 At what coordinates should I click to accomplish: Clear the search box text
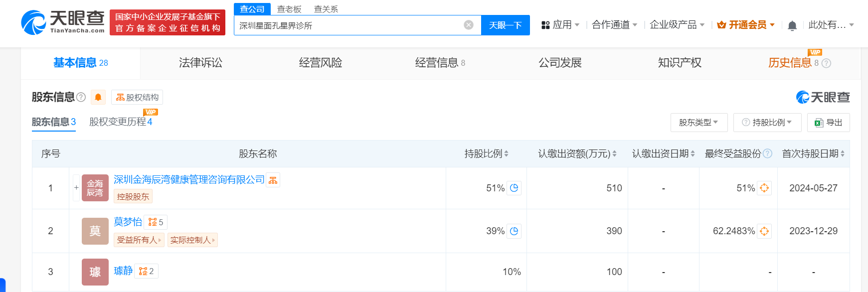[x=469, y=25]
